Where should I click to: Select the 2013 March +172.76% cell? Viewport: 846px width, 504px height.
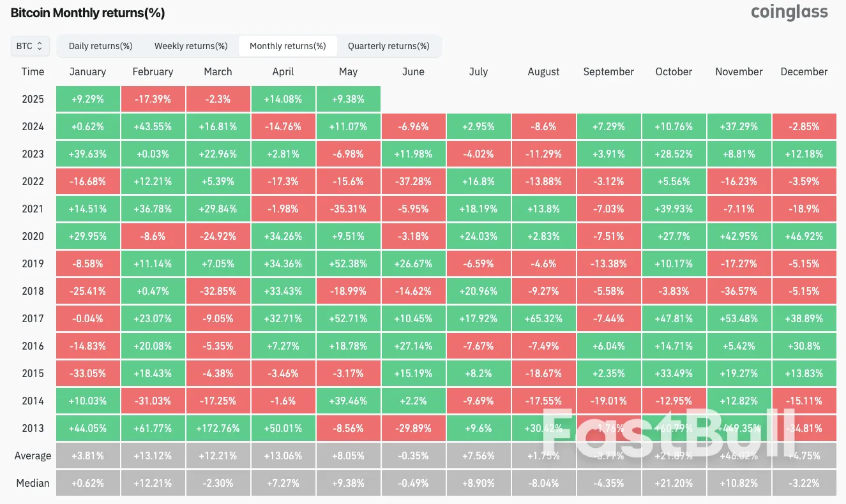click(x=218, y=428)
